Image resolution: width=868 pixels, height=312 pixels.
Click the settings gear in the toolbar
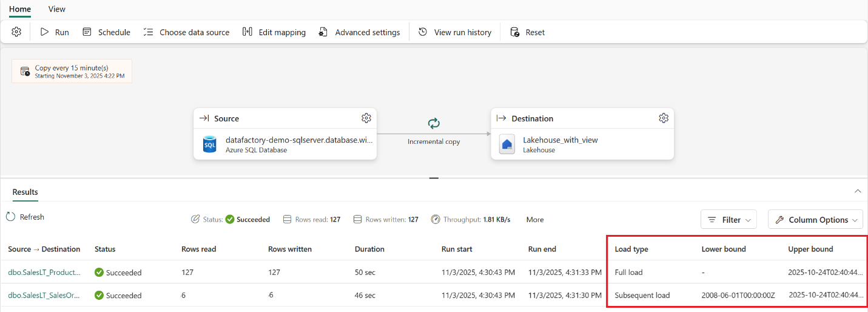[16, 32]
